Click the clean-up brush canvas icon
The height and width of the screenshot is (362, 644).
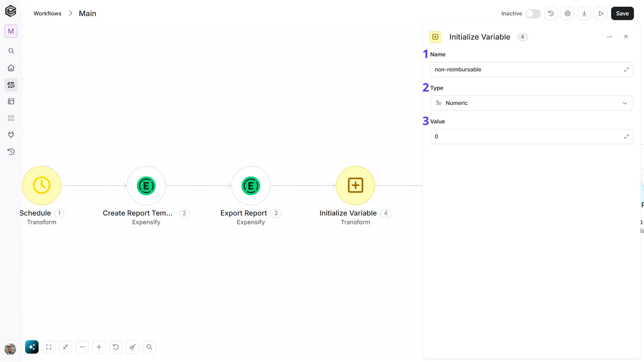(132, 347)
